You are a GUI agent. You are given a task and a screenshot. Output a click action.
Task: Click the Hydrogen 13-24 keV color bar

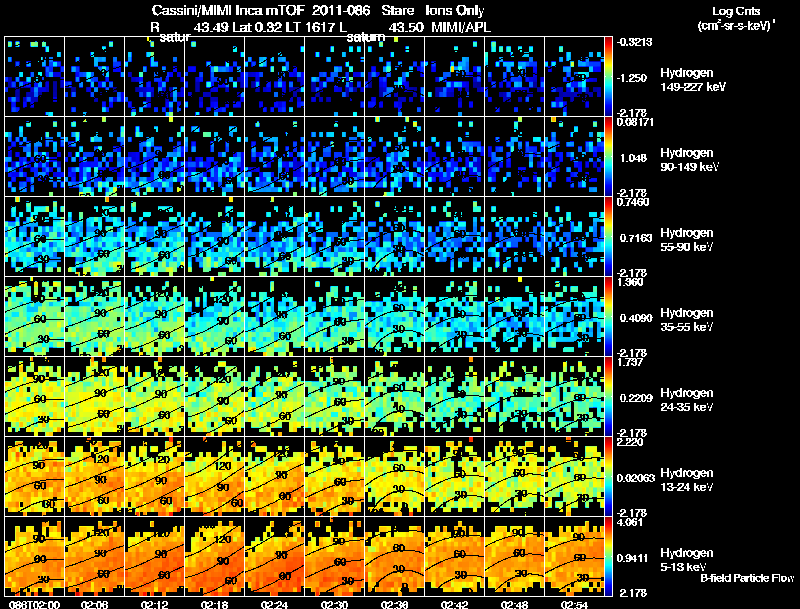609,476
